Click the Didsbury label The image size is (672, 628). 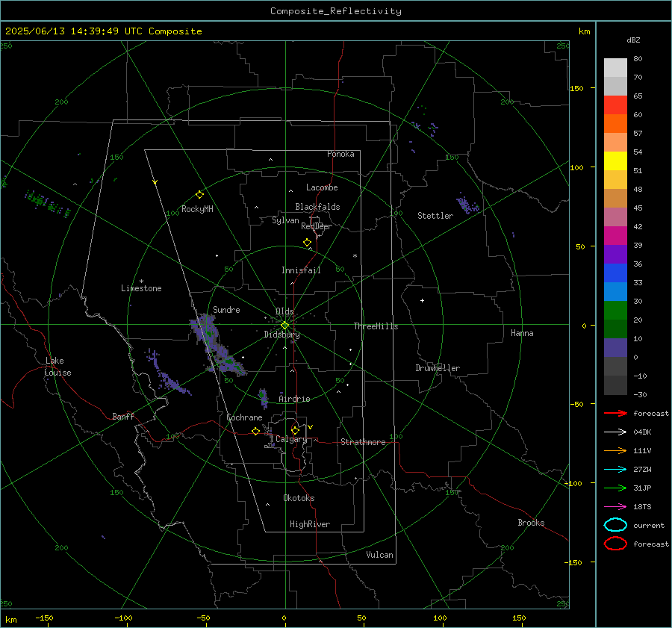click(x=282, y=335)
